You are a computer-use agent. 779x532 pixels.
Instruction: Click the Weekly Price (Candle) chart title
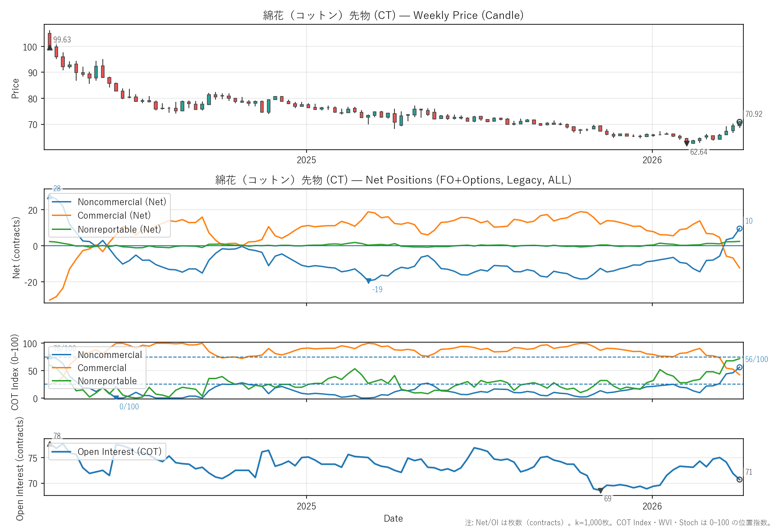click(x=393, y=15)
